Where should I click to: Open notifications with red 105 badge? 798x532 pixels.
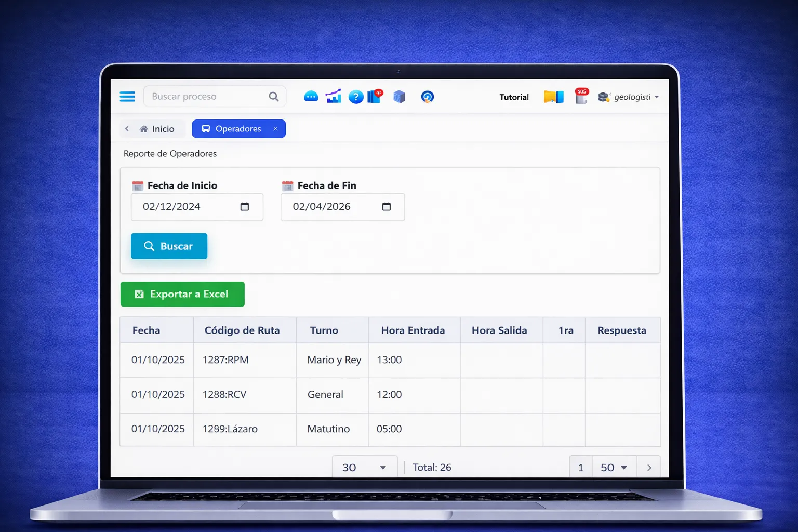[x=581, y=96]
